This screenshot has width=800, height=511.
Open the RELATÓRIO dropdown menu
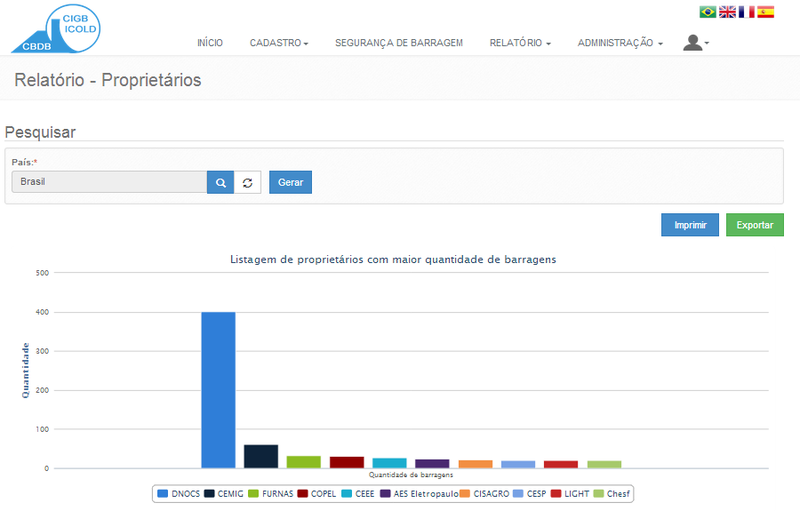tap(520, 43)
